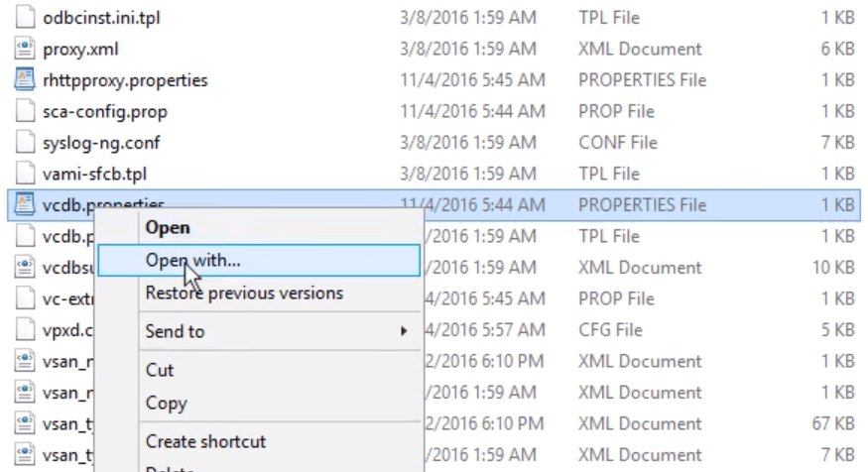Click the 5 KB CFG file icon
Image resolution: width=868 pixels, height=472 pixels.
tap(25, 330)
